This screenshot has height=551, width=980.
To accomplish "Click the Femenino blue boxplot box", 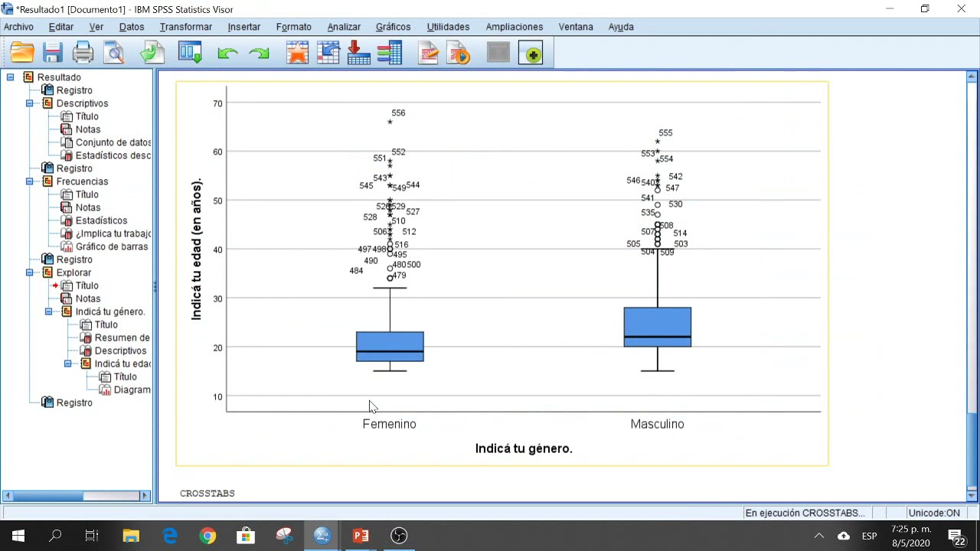I will pyautogui.click(x=390, y=347).
